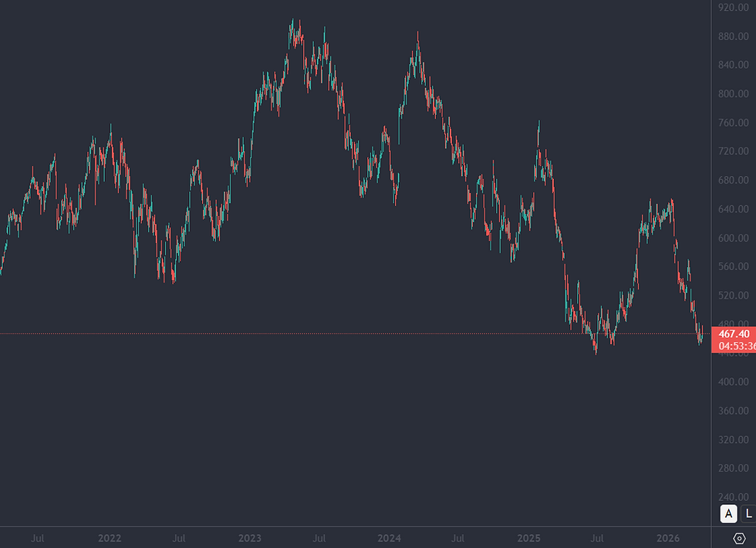Viewport: 756px width, 548px height.
Task: Click the 280.00 price axis label
Action: coord(734,468)
